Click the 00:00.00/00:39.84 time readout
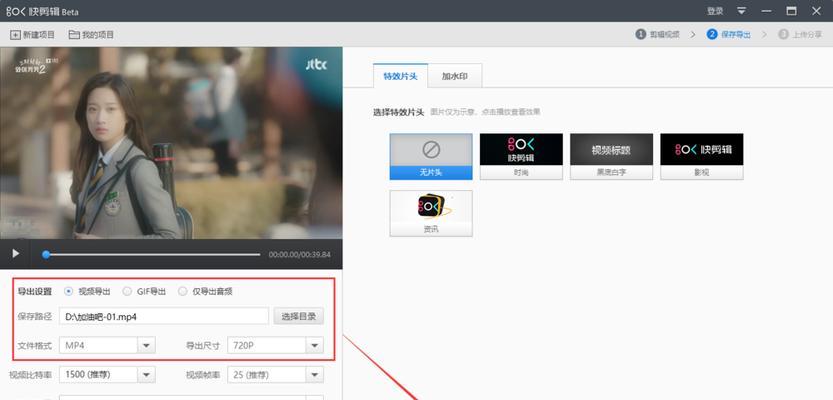Viewport: 833px width, 400px height. pyautogui.click(x=300, y=254)
